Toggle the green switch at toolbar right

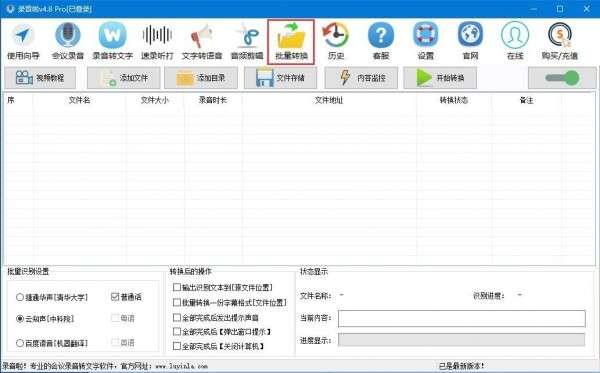[562, 78]
